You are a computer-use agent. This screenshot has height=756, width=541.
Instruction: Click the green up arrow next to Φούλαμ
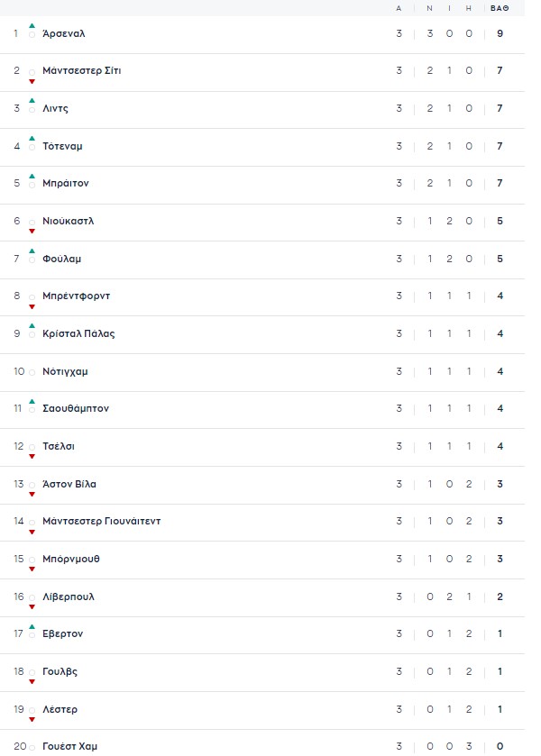click(32, 250)
